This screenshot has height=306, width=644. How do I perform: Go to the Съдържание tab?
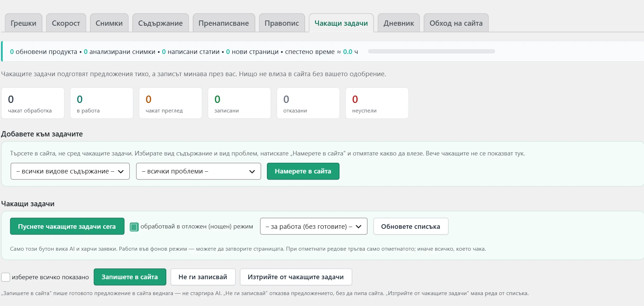[x=161, y=23]
